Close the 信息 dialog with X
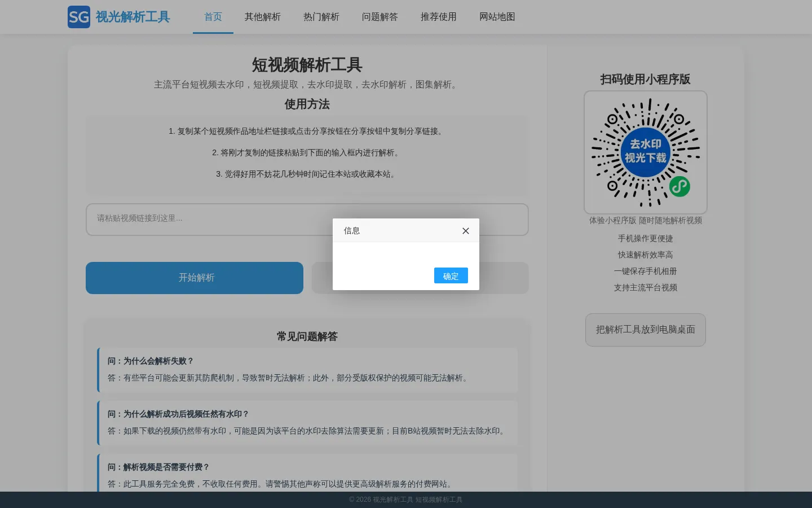This screenshot has height=508, width=812. pyautogui.click(x=466, y=231)
